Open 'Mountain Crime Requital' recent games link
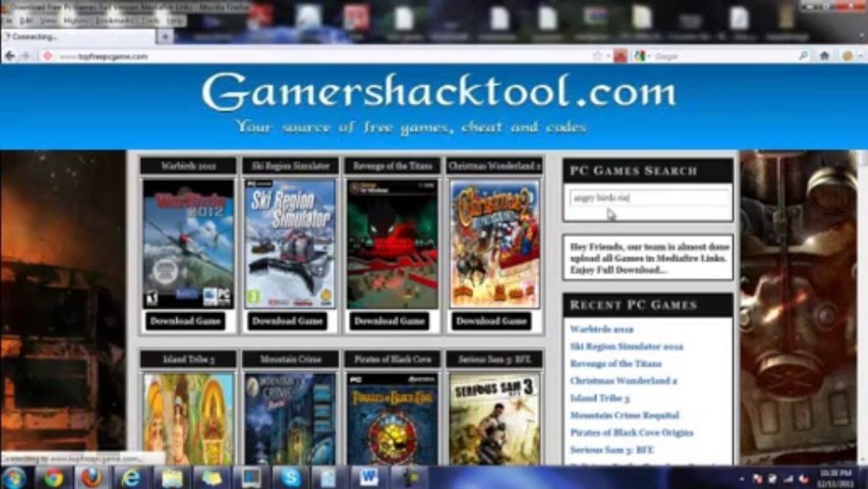 click(x=624, y=415)
